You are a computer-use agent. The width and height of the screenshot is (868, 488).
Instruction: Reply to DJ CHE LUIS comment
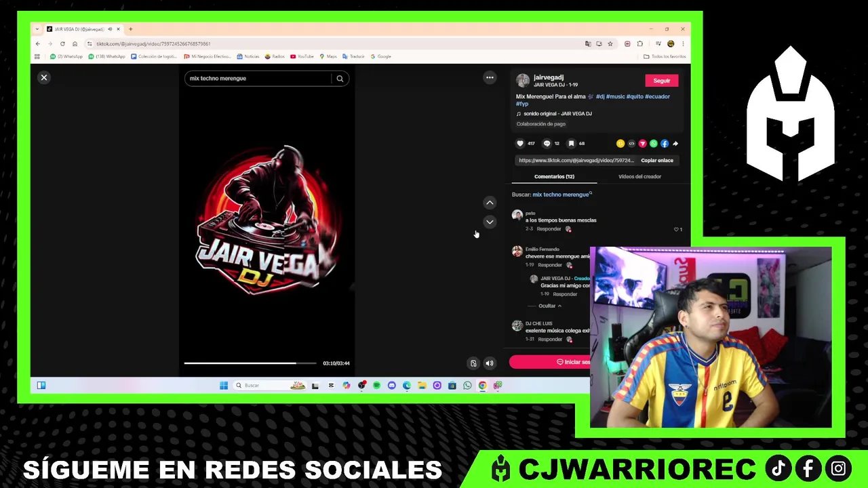click(550, 340)
